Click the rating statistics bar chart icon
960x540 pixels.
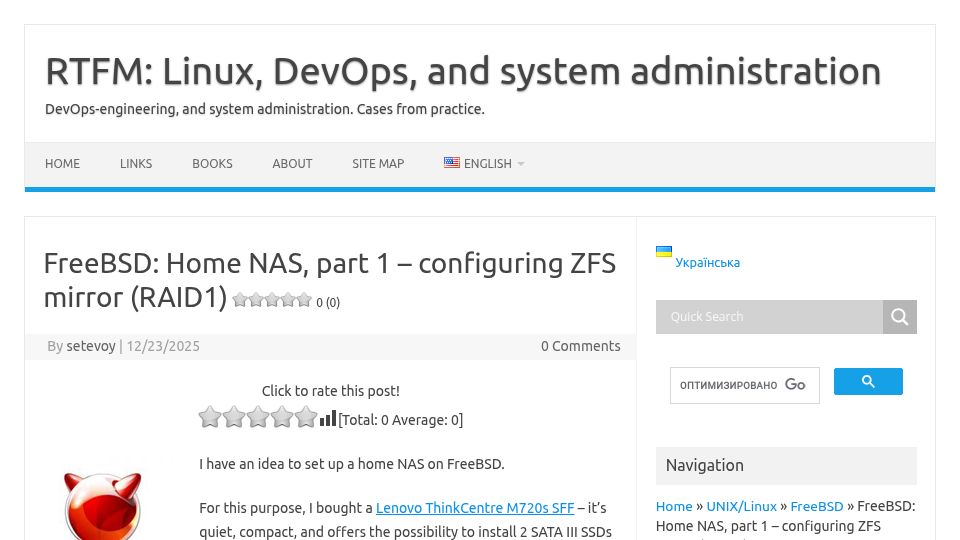[328, 418]
